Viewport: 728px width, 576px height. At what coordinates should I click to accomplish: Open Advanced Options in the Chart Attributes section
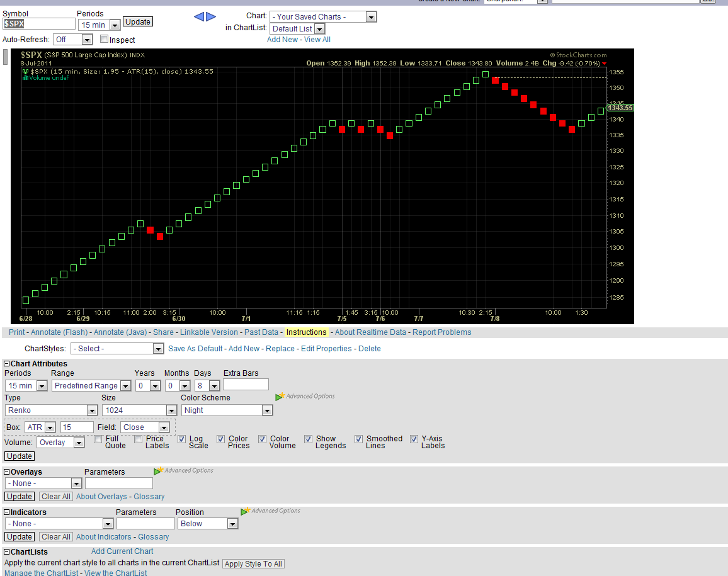[305, 396]
